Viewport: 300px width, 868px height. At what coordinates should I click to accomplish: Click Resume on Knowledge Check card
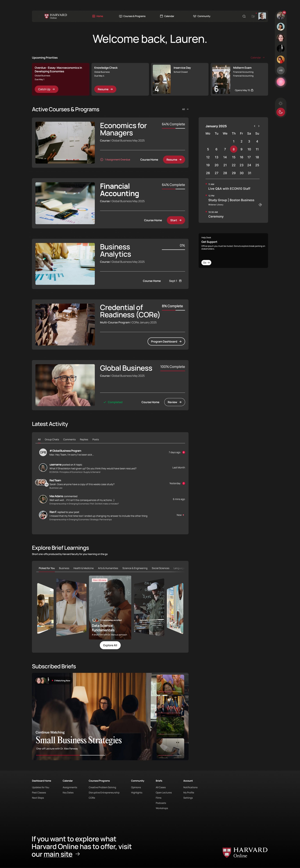tap(105, 89)
